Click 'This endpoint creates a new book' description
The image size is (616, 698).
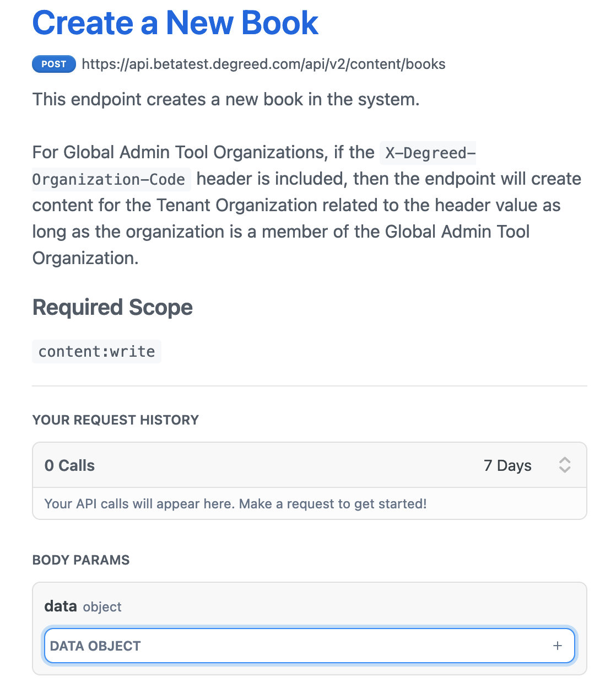click(226, 99)
